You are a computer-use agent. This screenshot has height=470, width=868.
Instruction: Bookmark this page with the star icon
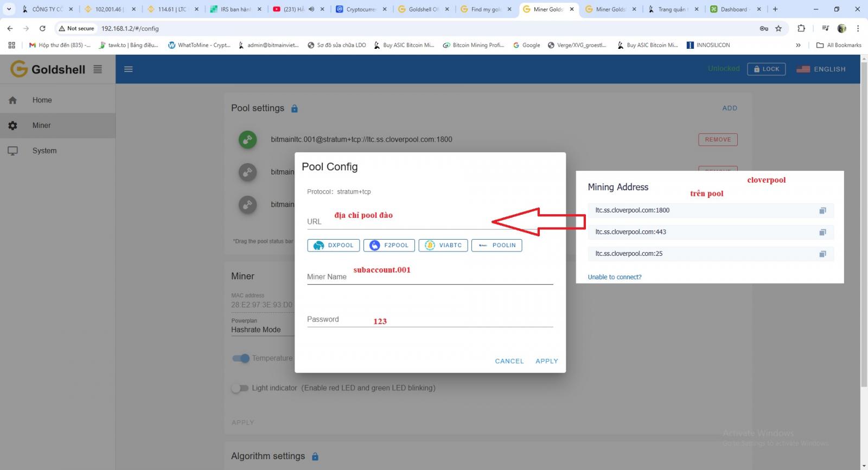pyautogui.click(x=778, y=28)
